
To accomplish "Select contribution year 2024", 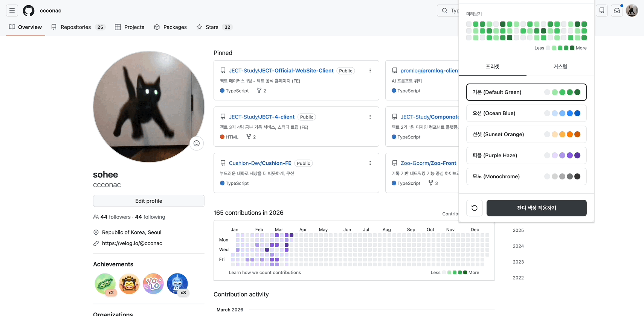I will click(x=518, y=246).
